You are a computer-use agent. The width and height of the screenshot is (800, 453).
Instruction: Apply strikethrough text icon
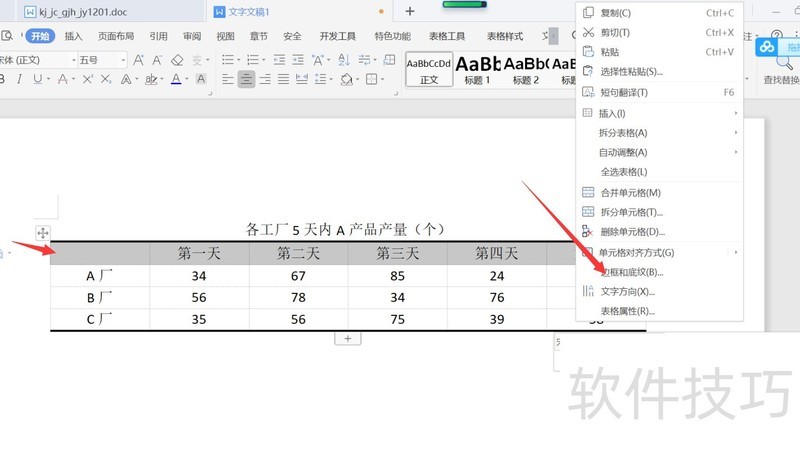pyautogui.click(x=63, y=79)
